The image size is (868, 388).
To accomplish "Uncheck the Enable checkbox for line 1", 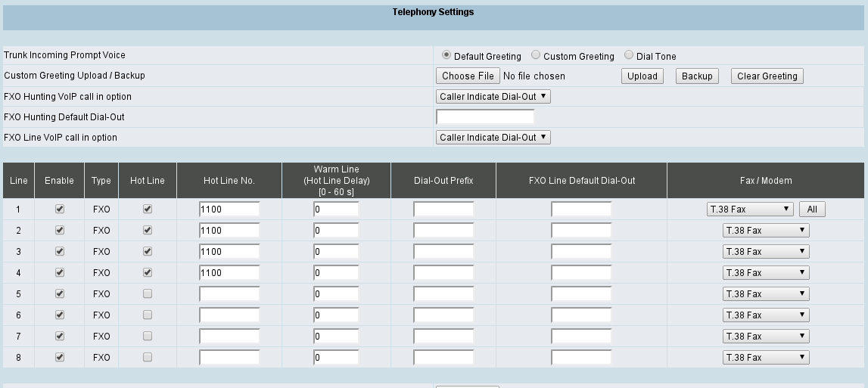I will coord(60,210).
